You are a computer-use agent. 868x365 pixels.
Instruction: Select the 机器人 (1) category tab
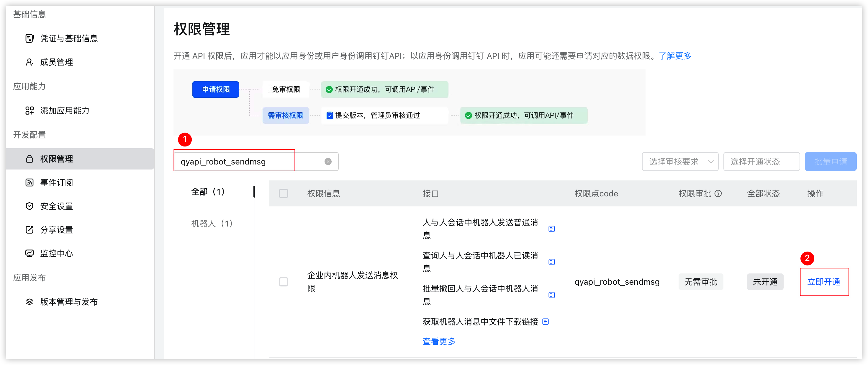tap(212, 223)
